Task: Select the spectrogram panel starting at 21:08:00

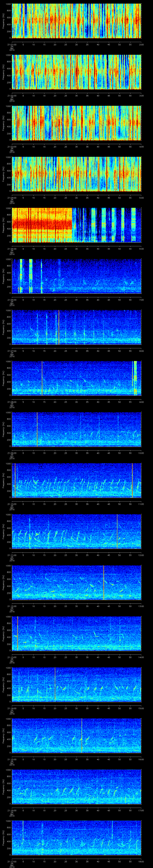Action: click(x=77, y=378)
